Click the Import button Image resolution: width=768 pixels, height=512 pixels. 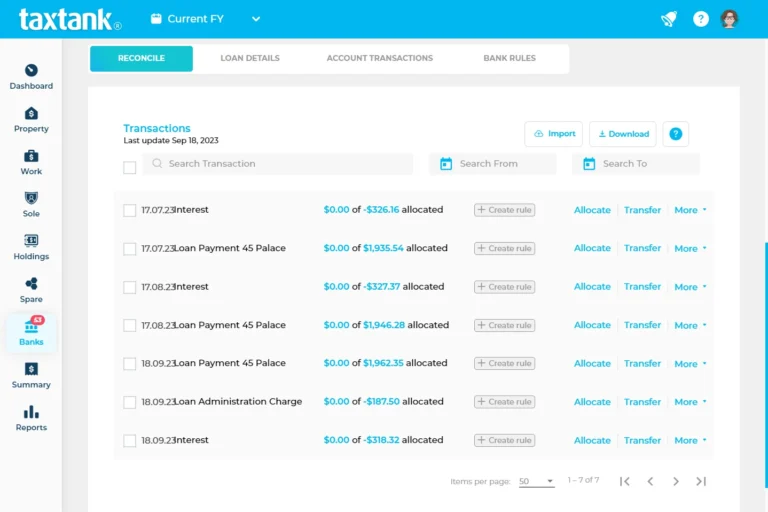click(x=553, y=134)
